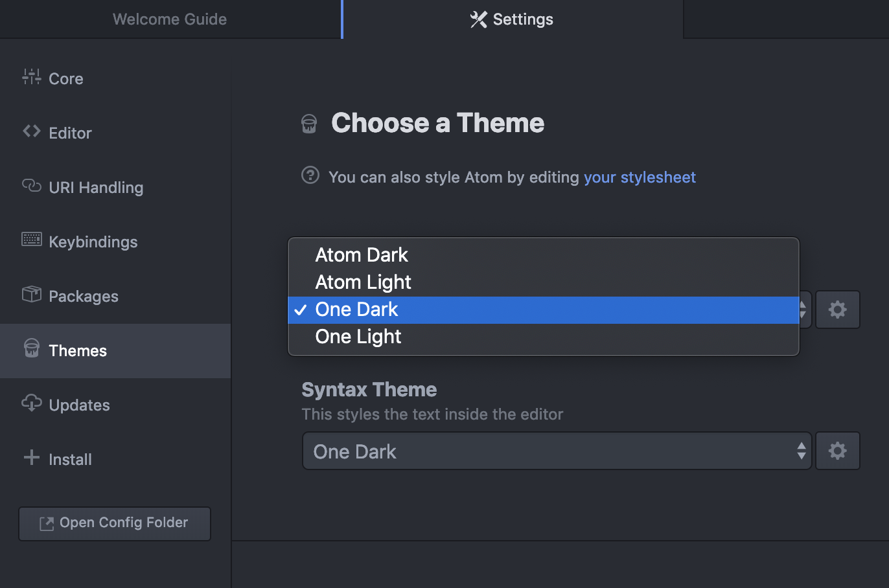889x588 pixels.
Task: Click the external link icon in Open Config Folder
Action: 47,523
